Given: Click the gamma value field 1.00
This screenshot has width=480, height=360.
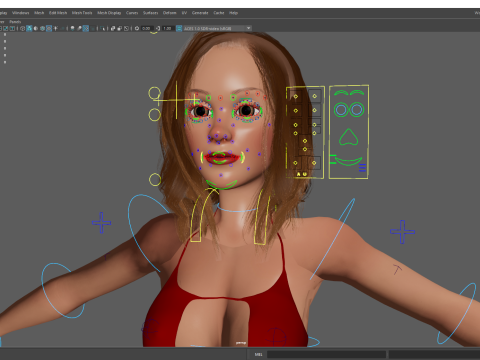Looking at the screenshot, I should tap(168, 28).
